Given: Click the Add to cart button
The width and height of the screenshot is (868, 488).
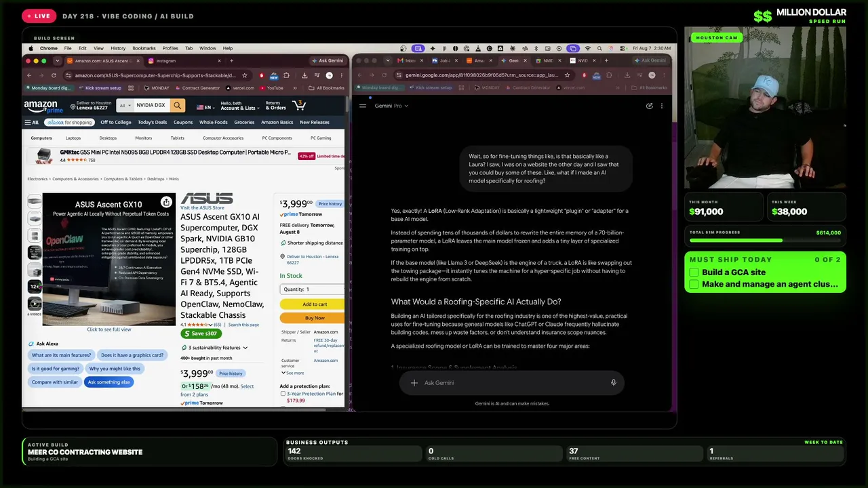Looking at the screenshot, I should click(x=312, y=304).
